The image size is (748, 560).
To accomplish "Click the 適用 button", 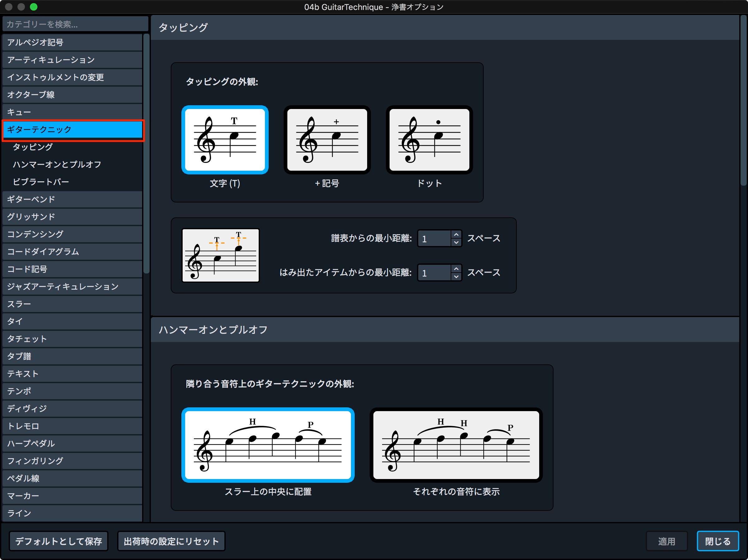I will click(x=667, y=541).
